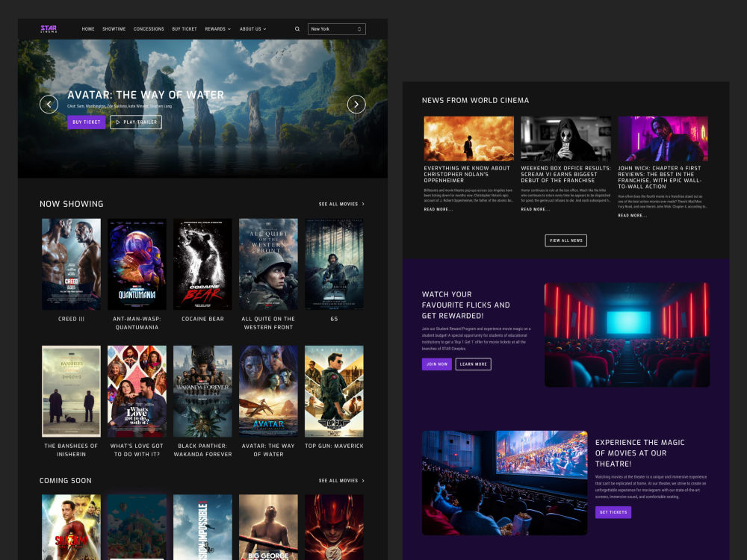
Task: Open the Shazam coming soon poster
Action: [x=72, y=527]
